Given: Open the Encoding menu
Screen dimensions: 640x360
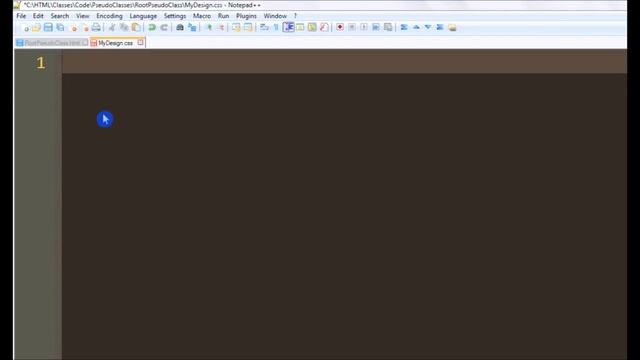Looking at the screenshot, I should (109, 16).
